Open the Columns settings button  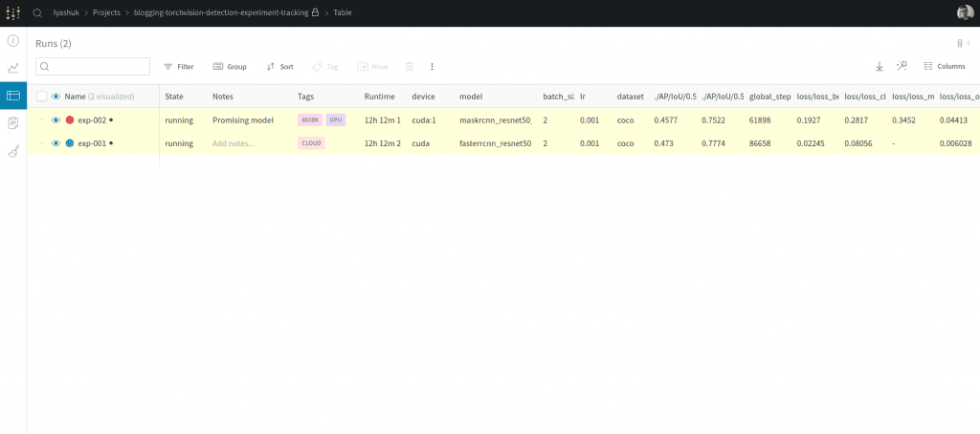(944, 67)
